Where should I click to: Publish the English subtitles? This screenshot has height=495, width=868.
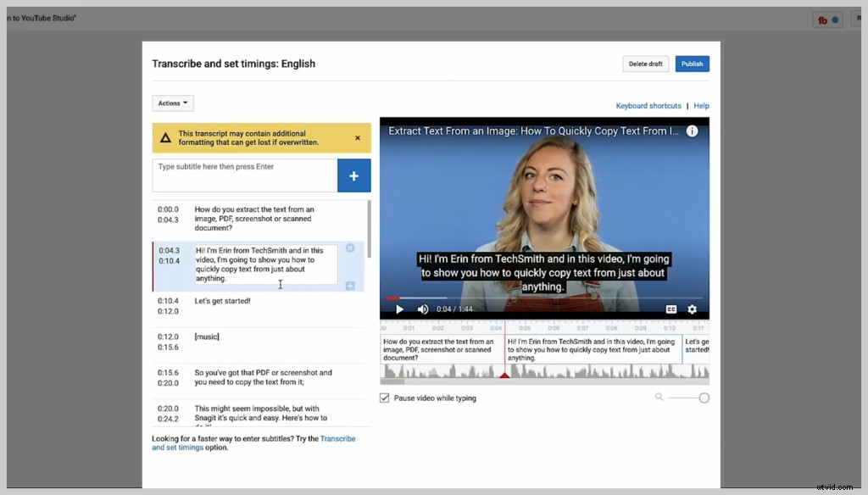[x=692, y=64]
